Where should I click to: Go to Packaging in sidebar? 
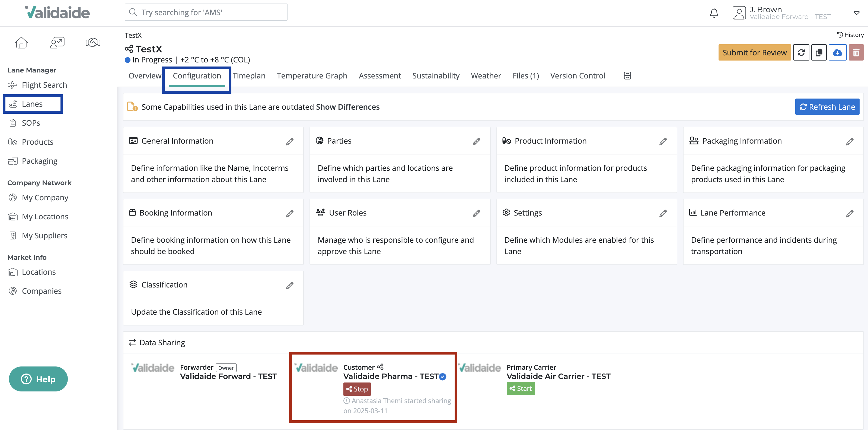click(33, 161)
